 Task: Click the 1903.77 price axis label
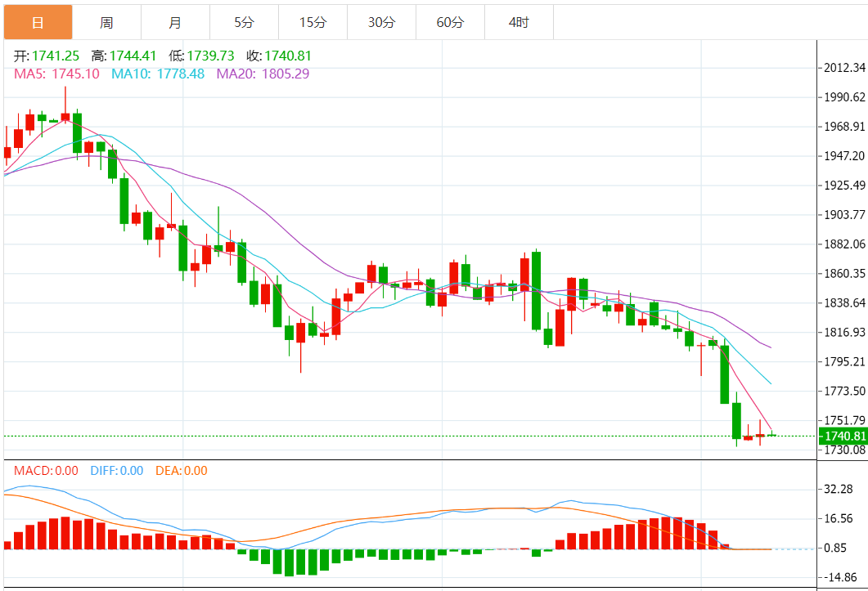pyautogui.click(x=845, y=214)
